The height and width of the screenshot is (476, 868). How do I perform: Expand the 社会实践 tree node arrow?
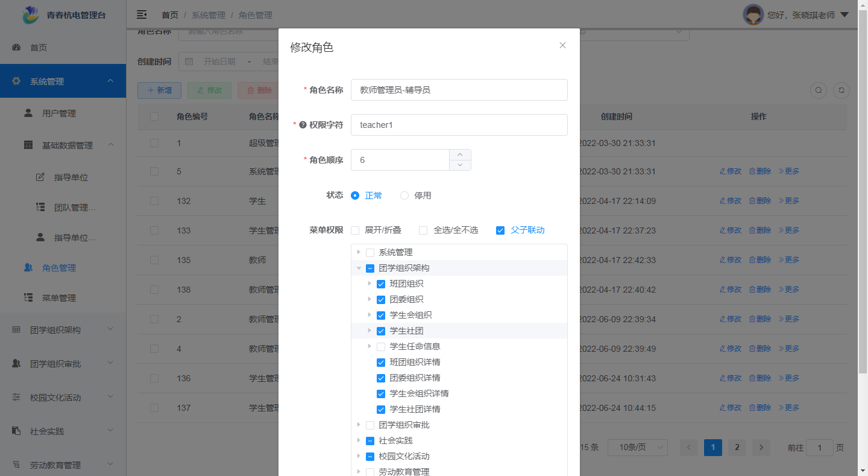click(x=359, y=440)
